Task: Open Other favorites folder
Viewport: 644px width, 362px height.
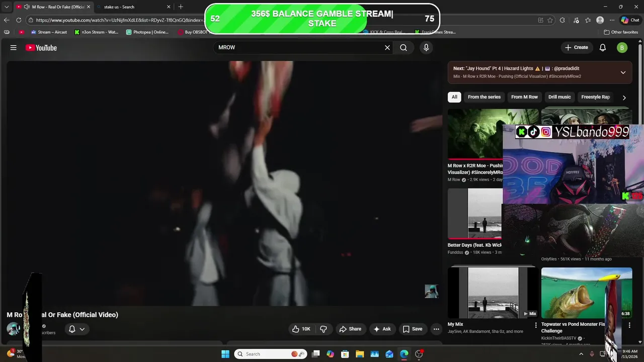Action: coord(621,32)
